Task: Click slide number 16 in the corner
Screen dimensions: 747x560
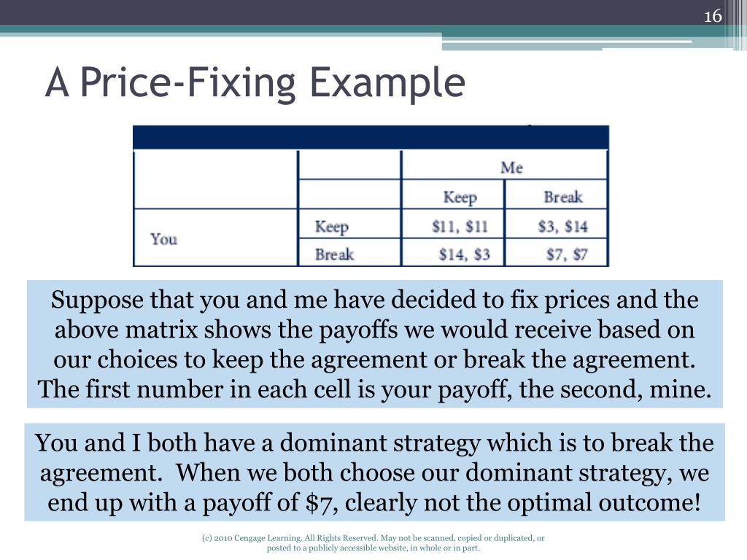Action: (x=713, y=16)
